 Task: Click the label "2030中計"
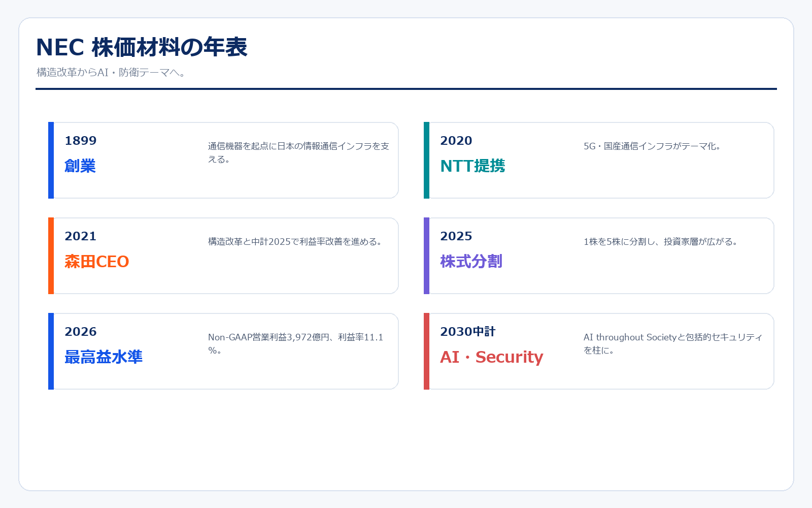point(468,332)
